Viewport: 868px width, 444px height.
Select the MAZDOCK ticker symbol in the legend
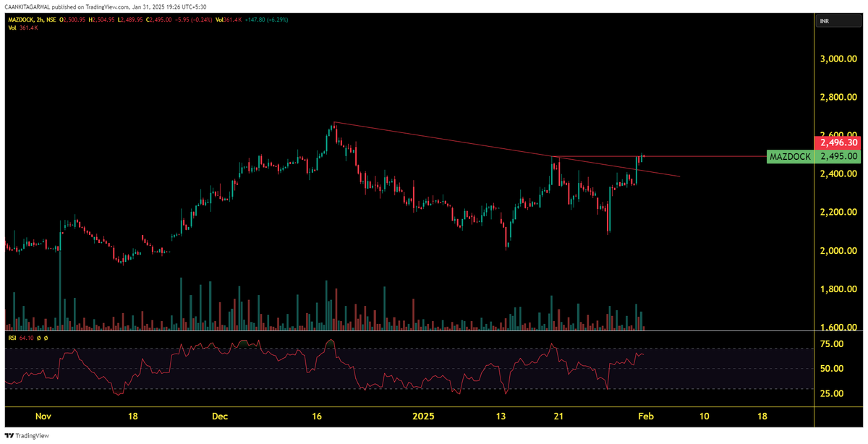click(x=21, y=20)
